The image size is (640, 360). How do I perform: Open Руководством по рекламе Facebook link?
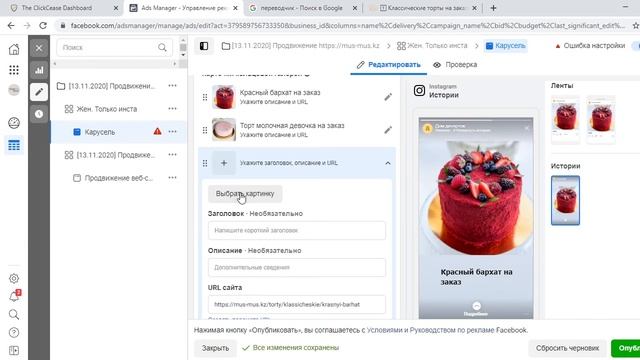pyautogui.click(x=469, y=330)
